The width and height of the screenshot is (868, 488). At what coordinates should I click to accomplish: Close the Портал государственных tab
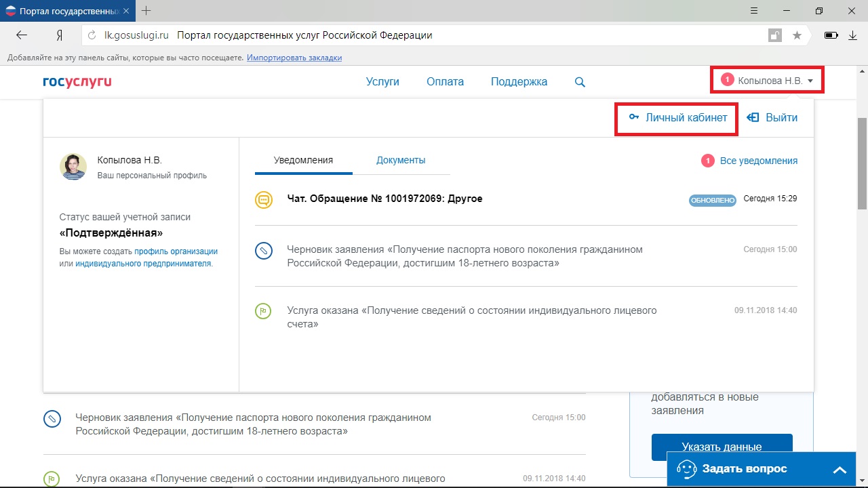click(x=126, y=12)
